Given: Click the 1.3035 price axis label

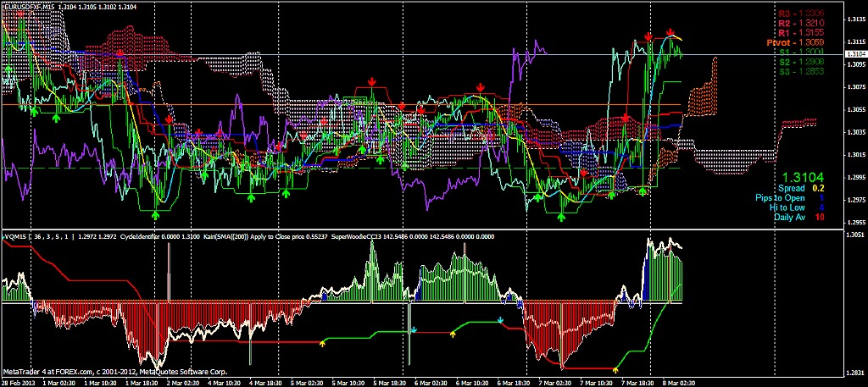Looking at the screenshot, I should coord(856,132).
